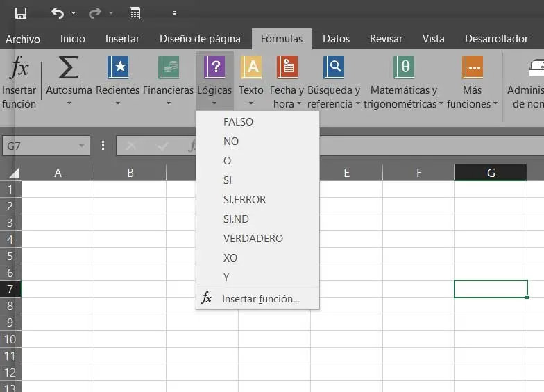The image size is (544, 392).
Task: Open the Recientes functions star icon
Action: (118, 68)
